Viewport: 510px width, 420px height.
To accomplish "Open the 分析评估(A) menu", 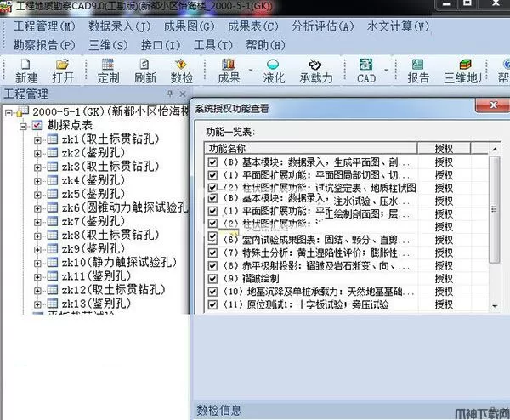I will tap(323, 26).
